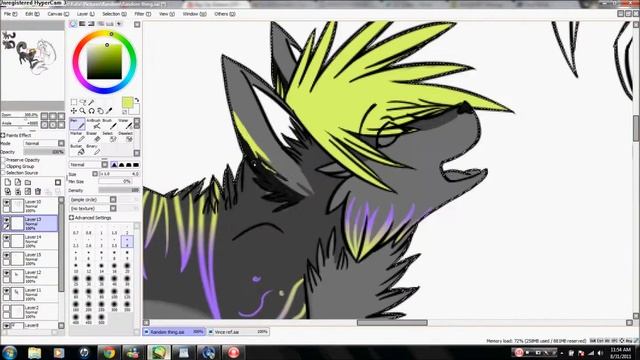This screenshot has height=360, width=640.
Task: Open the Filter menu
Action: 143,14
